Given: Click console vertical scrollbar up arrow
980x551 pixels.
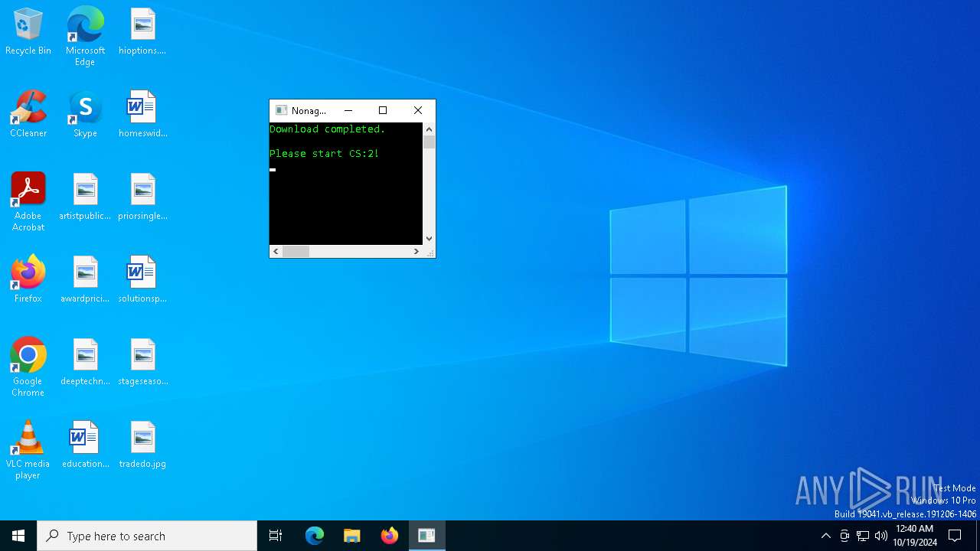Looking at the screenshot, I should pos(429,129).
